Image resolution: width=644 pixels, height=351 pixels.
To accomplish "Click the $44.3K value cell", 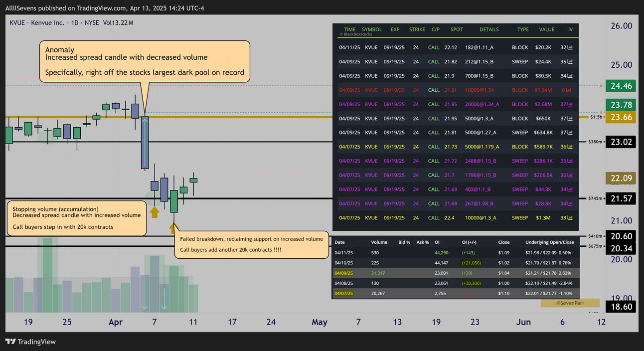I will pos(543,189).
